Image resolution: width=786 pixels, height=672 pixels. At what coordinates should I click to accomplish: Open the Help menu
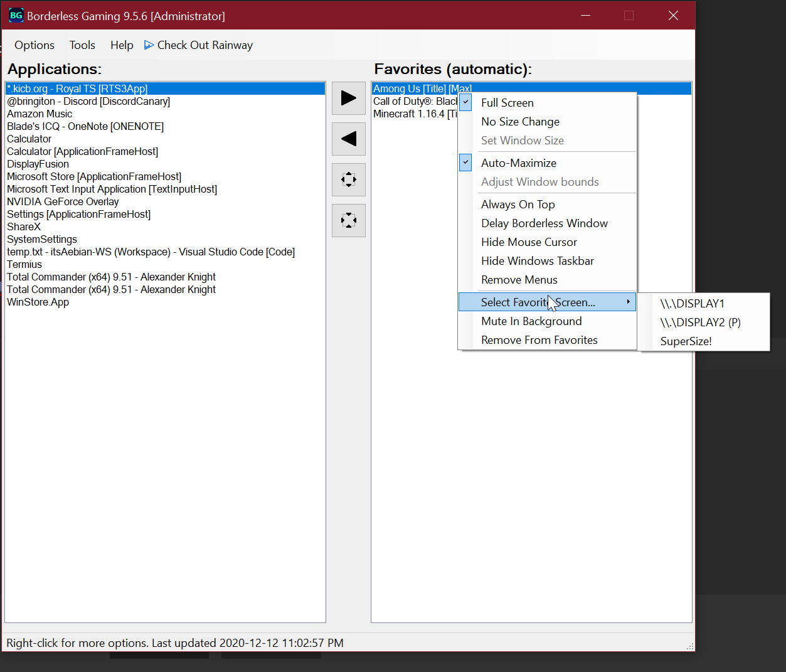click(122, 45)
